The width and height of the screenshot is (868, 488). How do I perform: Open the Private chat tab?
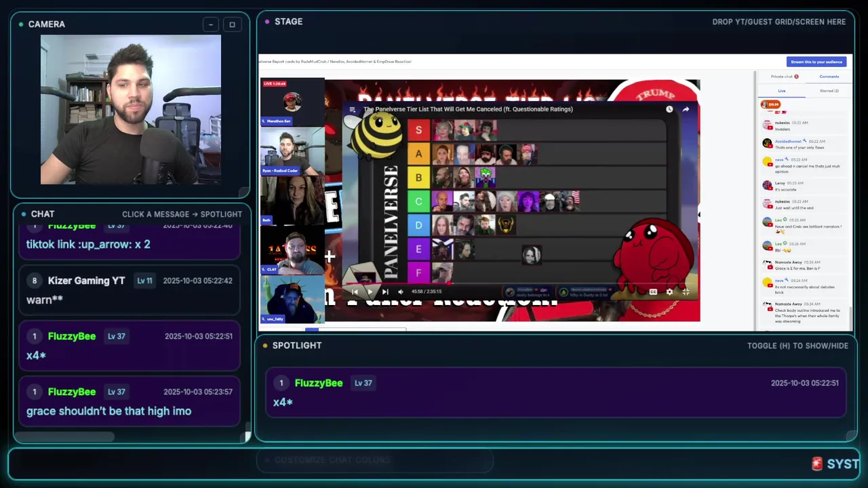tap(785, 77)
